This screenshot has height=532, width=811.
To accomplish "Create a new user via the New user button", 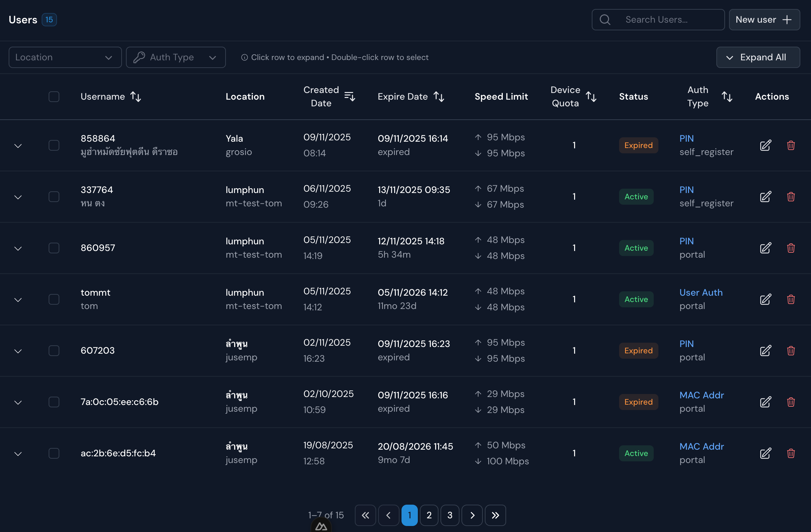I will tap(764, 19).
